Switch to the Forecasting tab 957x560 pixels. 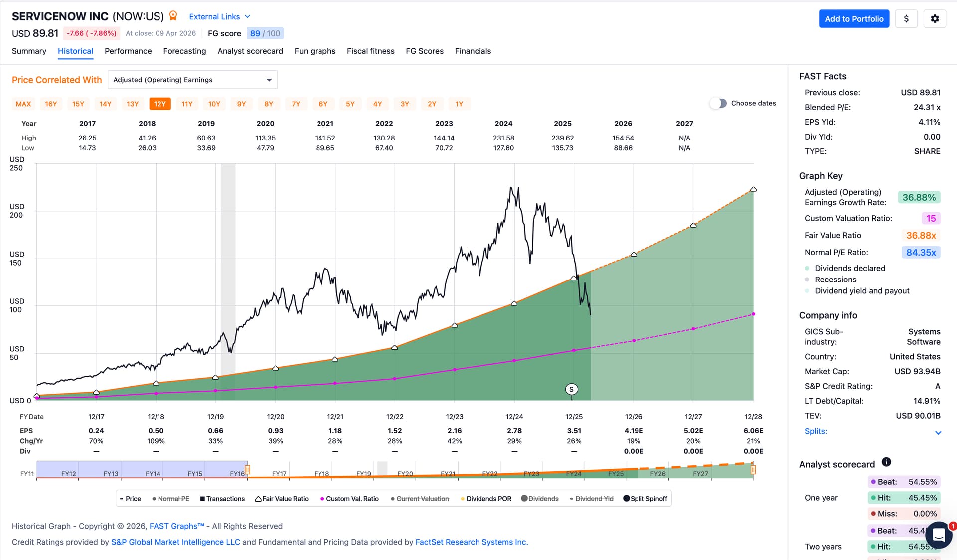184,51
